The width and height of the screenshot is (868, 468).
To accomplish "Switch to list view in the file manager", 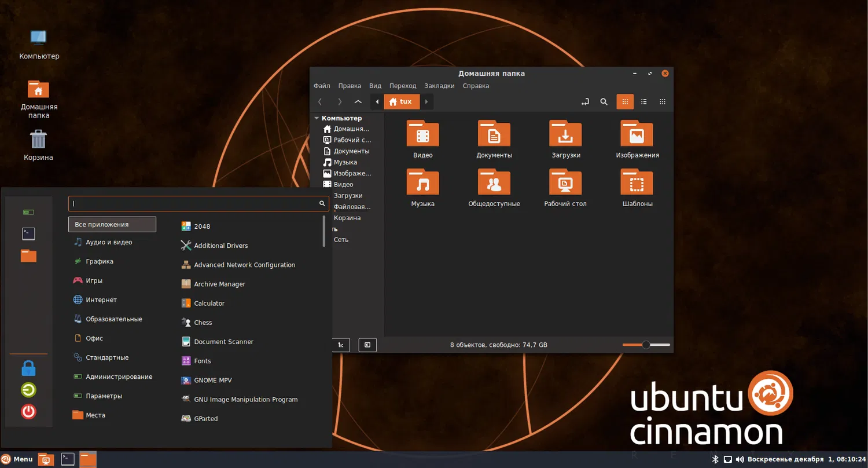I will click(643, 102).
